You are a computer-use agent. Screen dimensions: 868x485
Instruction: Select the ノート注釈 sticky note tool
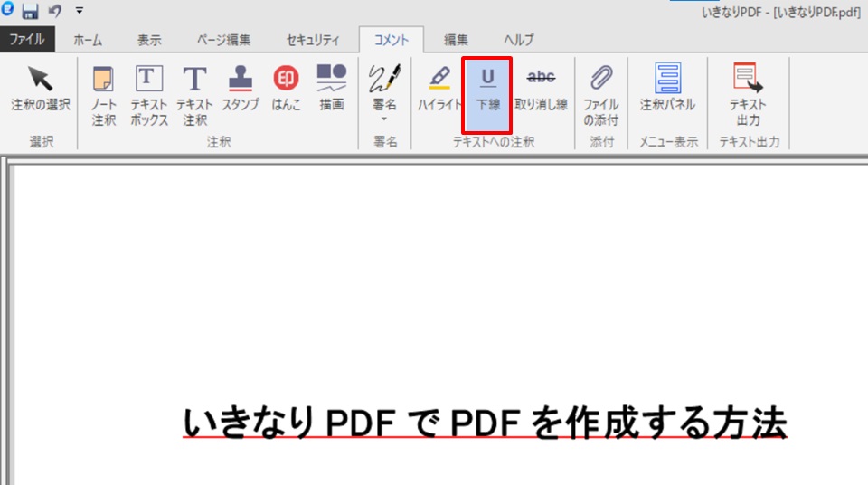point(103,95)
